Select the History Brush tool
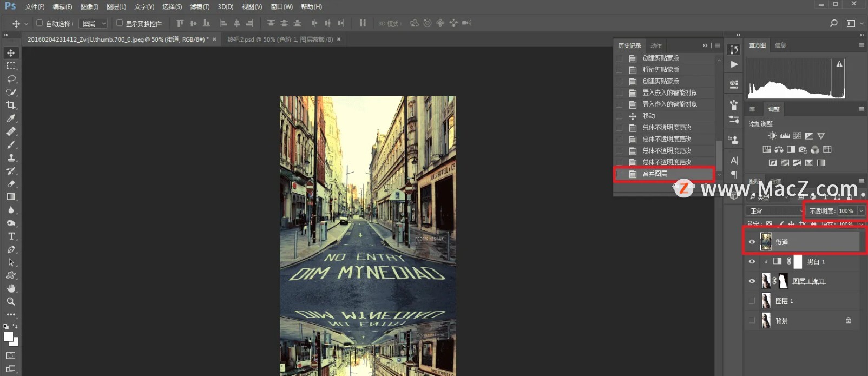This screenshot has height=376, width=868. tap(11, 170)
